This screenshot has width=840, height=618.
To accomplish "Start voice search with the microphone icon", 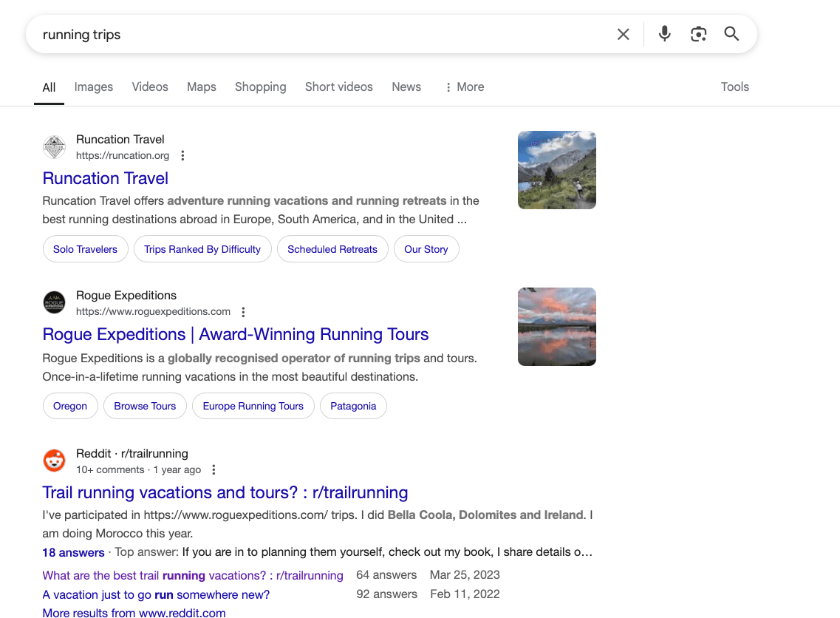I will [664, 34].
